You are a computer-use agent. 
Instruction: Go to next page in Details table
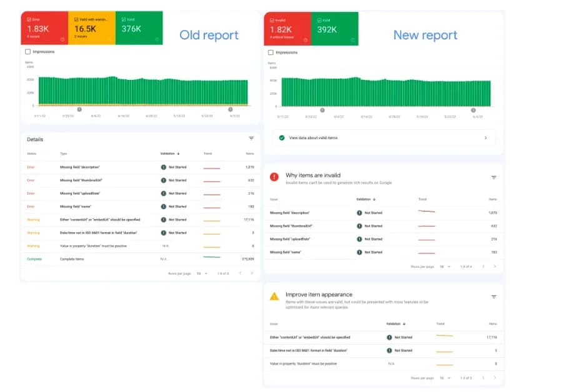[x=252, y=273]
